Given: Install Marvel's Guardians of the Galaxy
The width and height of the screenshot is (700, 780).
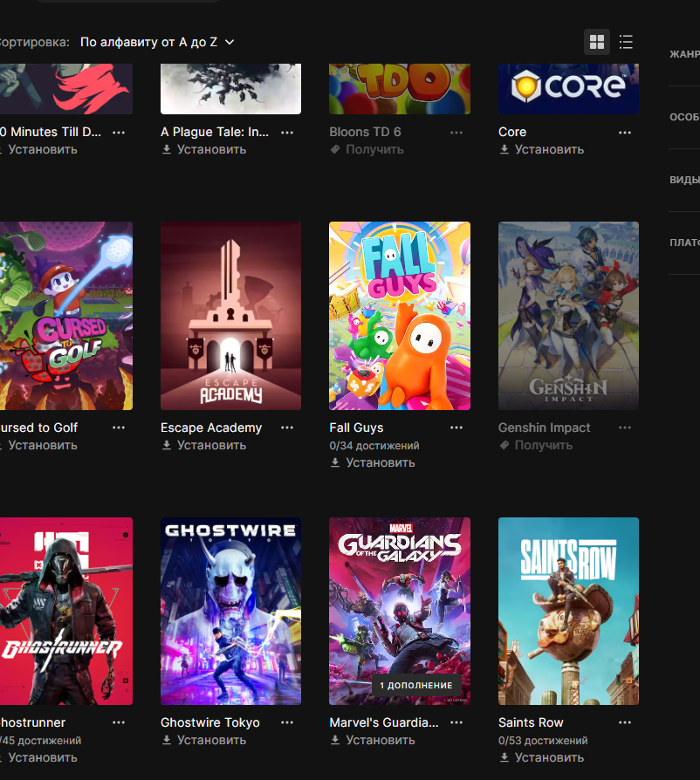Looking at the screenshot, I should coord(373,740).
